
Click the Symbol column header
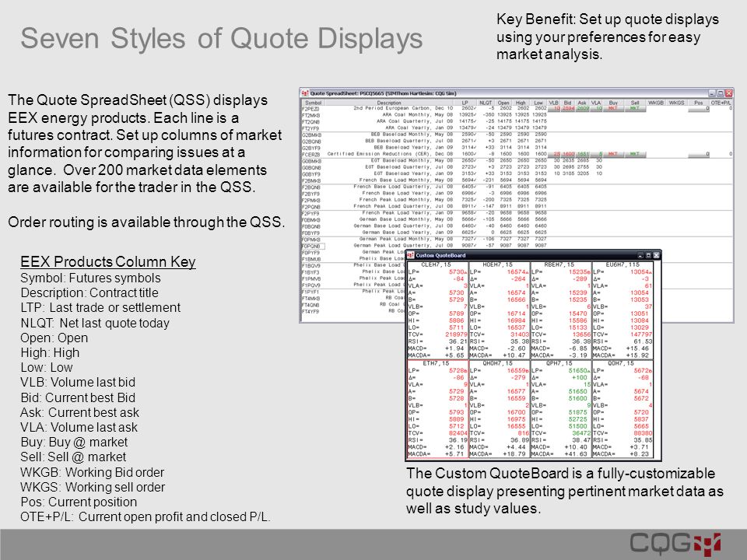pos(313,103)
